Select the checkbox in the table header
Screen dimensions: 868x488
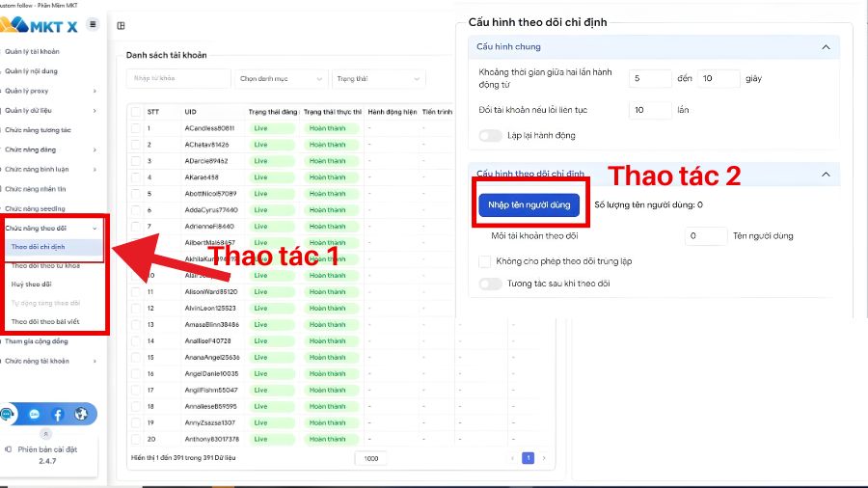pyautogui.click(x=136, y=112)
